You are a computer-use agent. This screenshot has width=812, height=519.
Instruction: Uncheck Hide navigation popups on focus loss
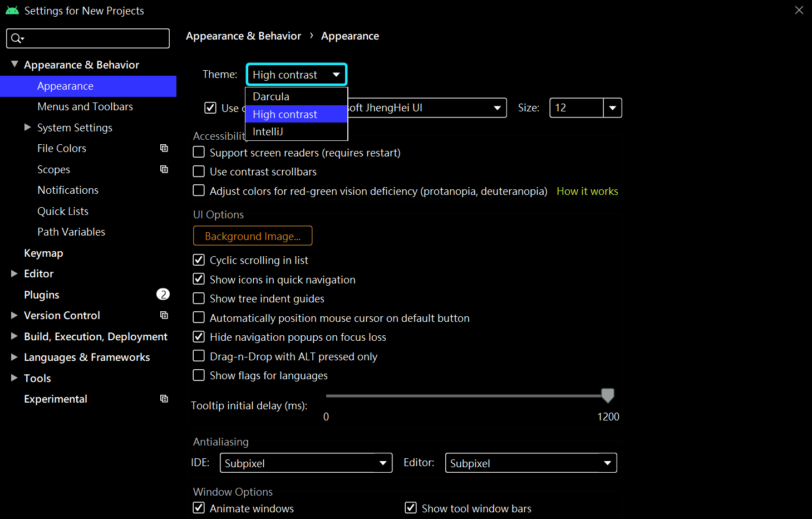point(199,336)
